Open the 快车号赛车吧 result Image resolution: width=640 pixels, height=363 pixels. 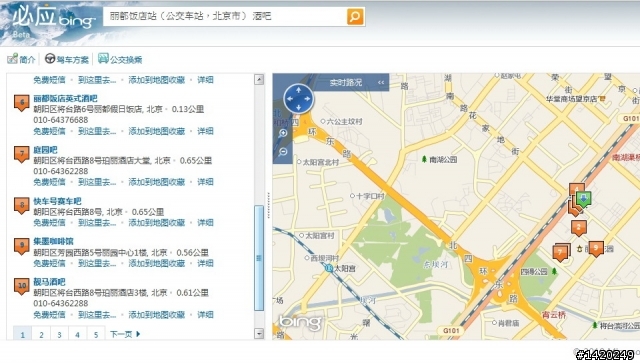coord(57,201)
